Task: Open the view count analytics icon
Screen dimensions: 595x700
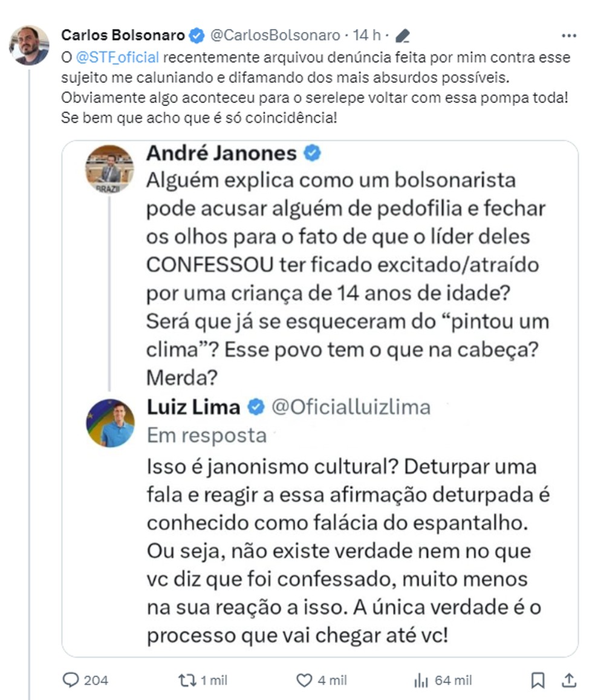Action: pyautogui.click(x=420, y=680)
